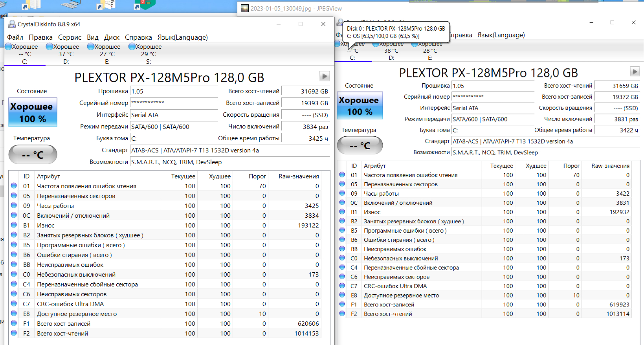This screenshot has height=345, width=644.
Task: Open the Диск menu in left window
Action: [x=112, y=37]
